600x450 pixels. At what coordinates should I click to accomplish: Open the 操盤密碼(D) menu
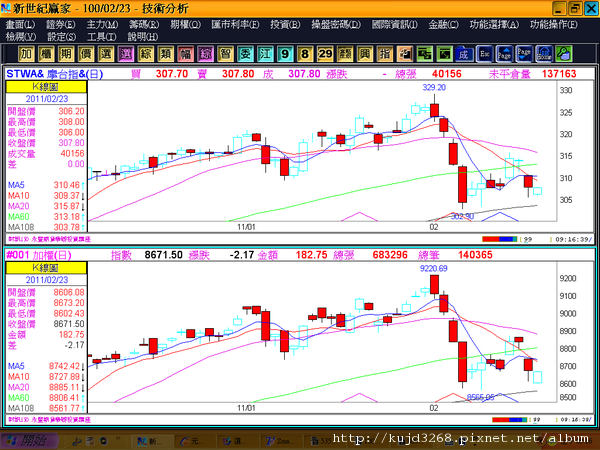tap(336, 24)
